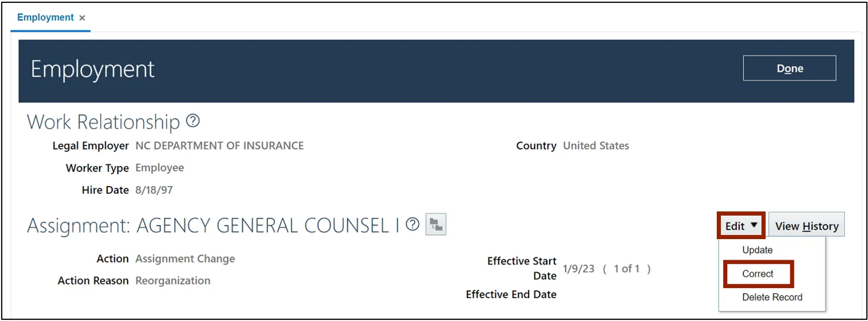Click the Work Relationship section heading

point(104,122)
